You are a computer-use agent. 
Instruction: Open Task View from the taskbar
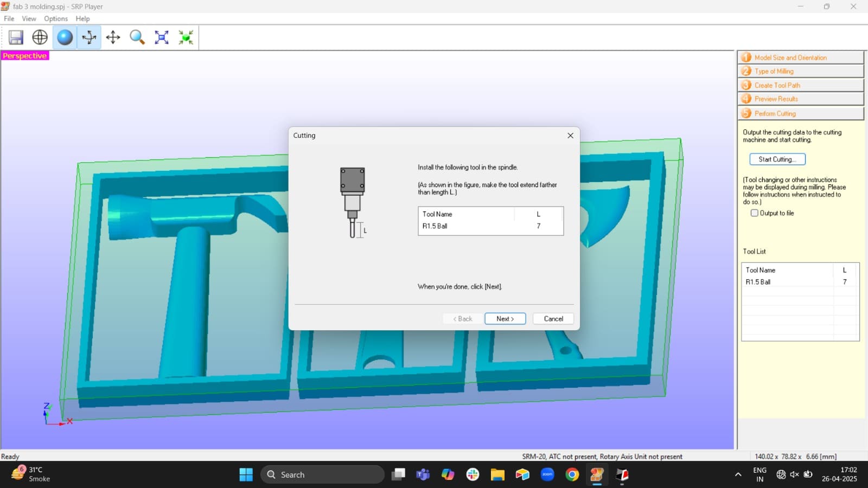[x=399, y=475]
